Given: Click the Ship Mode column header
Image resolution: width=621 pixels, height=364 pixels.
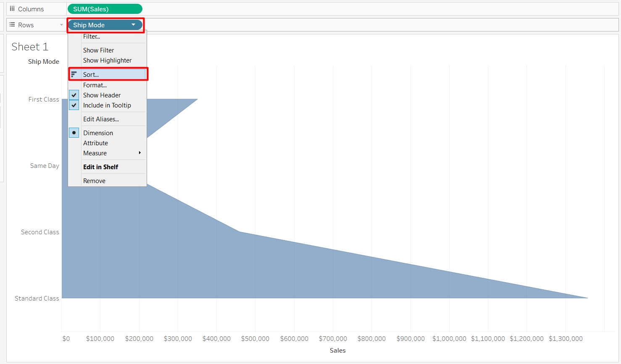Looking at the screenshot, I should [x=44, y=62].
